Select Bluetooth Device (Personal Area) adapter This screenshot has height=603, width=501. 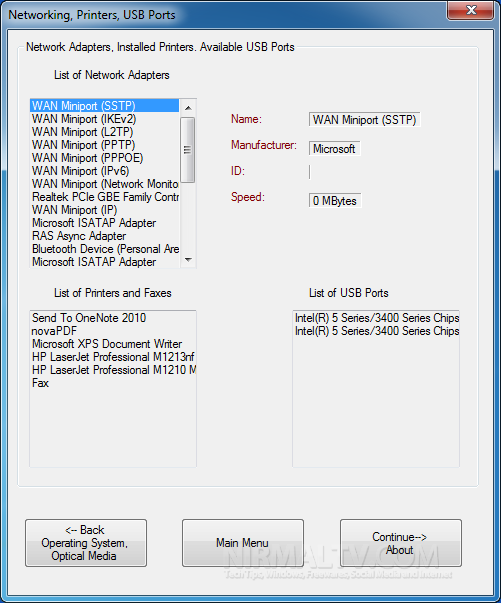(105, 249)
